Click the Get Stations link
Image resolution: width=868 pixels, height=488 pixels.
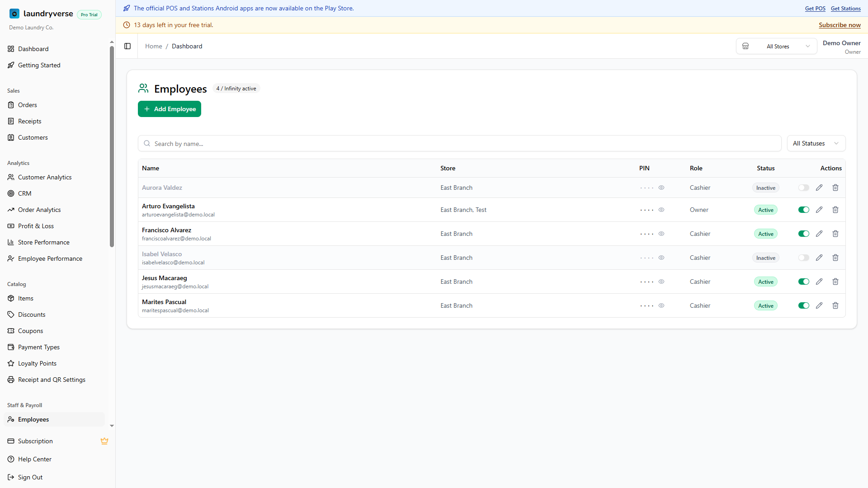tap(845, 9)
